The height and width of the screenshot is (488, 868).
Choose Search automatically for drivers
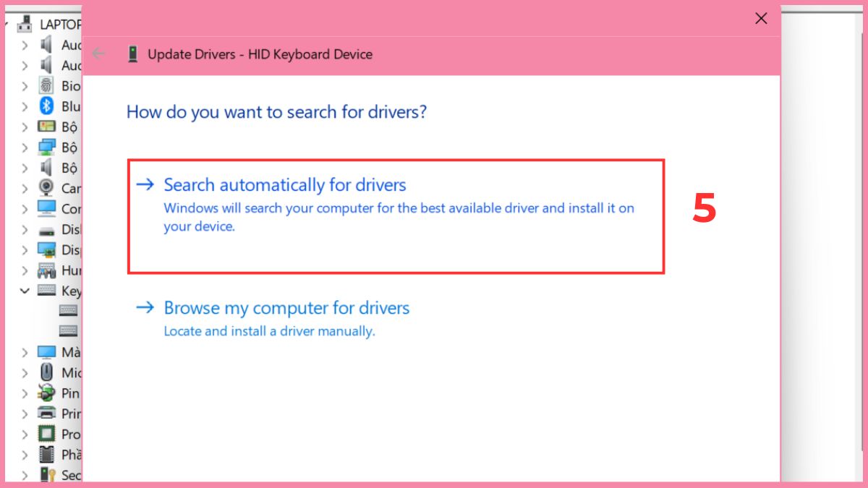284,184
